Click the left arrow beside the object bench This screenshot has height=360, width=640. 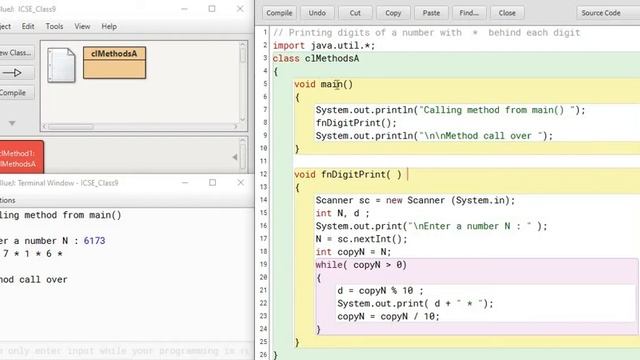[235, 157]
